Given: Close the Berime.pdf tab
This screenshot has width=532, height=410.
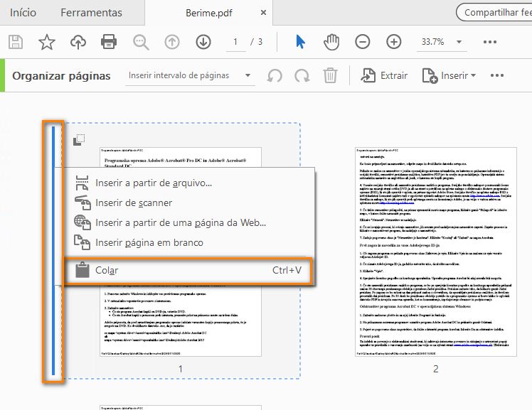Looking at the screenshot, I should click(263, 13).
